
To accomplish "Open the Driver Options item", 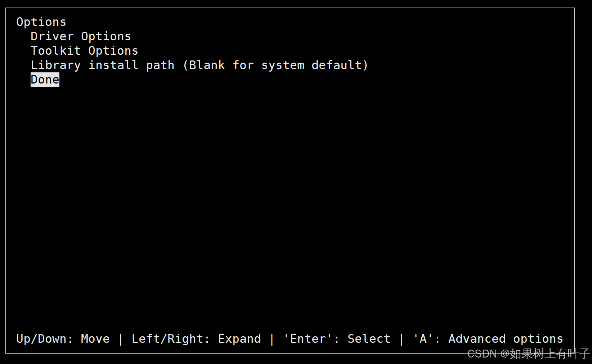I will 81,36.
